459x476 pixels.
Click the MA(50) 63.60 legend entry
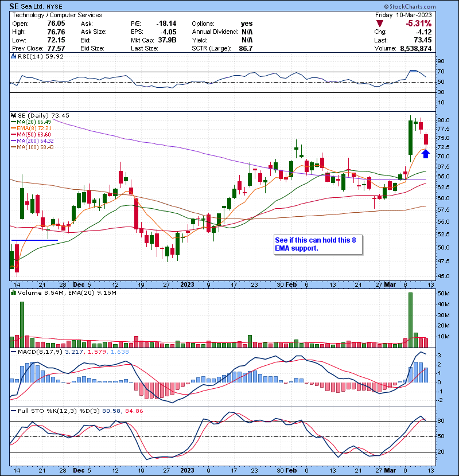coord(31,134)
